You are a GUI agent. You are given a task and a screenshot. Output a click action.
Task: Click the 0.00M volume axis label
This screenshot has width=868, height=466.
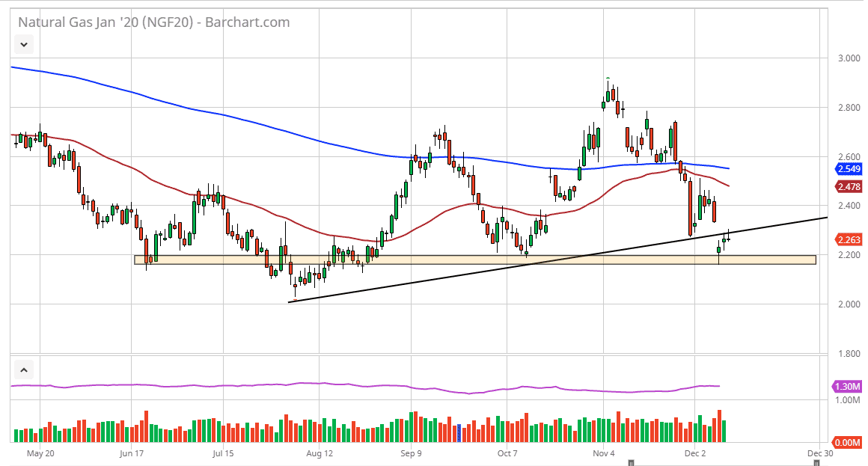[848, 442]
